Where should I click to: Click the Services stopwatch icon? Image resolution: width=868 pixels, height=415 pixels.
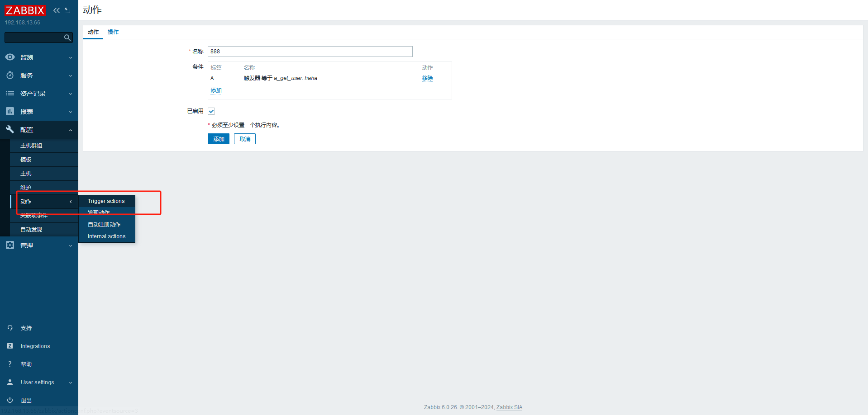click(10, 75)
